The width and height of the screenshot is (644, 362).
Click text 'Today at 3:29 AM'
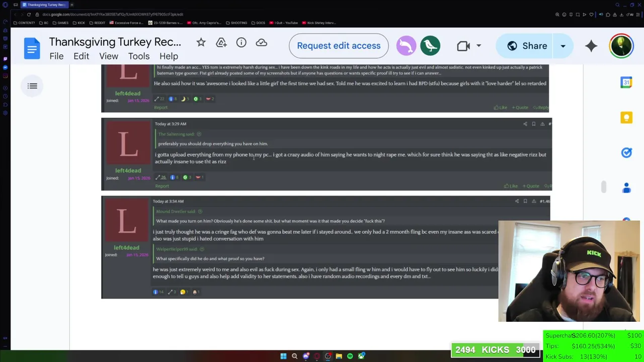coord(171,124)
